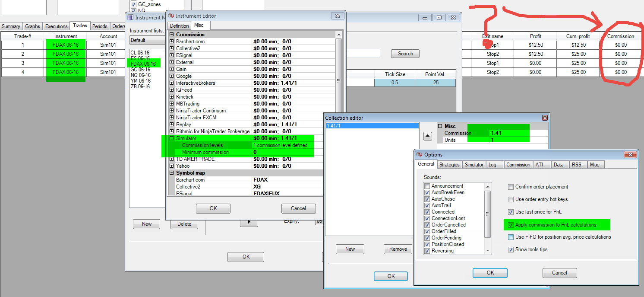Click Delete in Instrument Manager
Image resolution: width=644 pixels, height=297 pixels.
pyautogui.click(x=184, y=224)
